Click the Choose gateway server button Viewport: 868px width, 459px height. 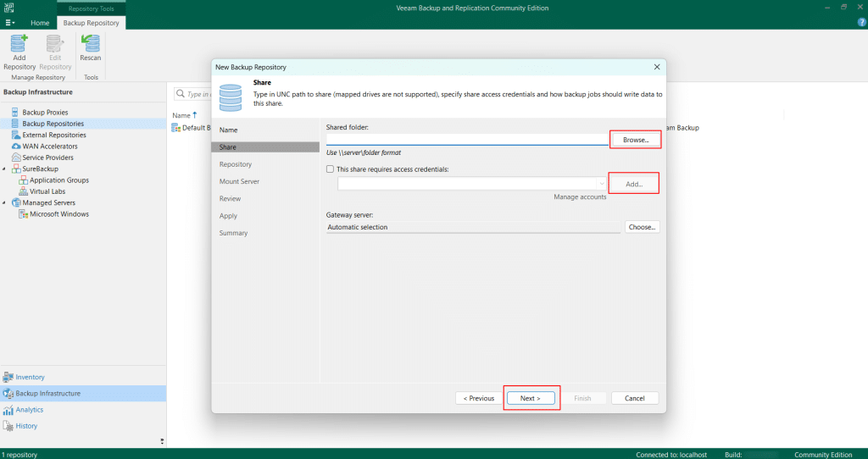(x=643, y=227)
